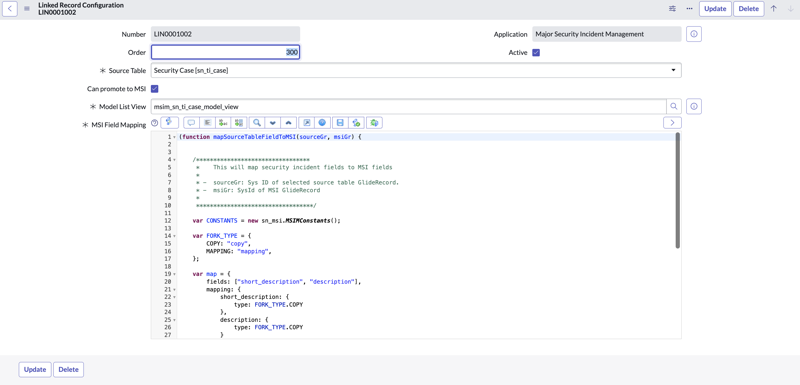Click the find next down-chevron icon
The height and width of the screenshot is (385, 800).
273,122
